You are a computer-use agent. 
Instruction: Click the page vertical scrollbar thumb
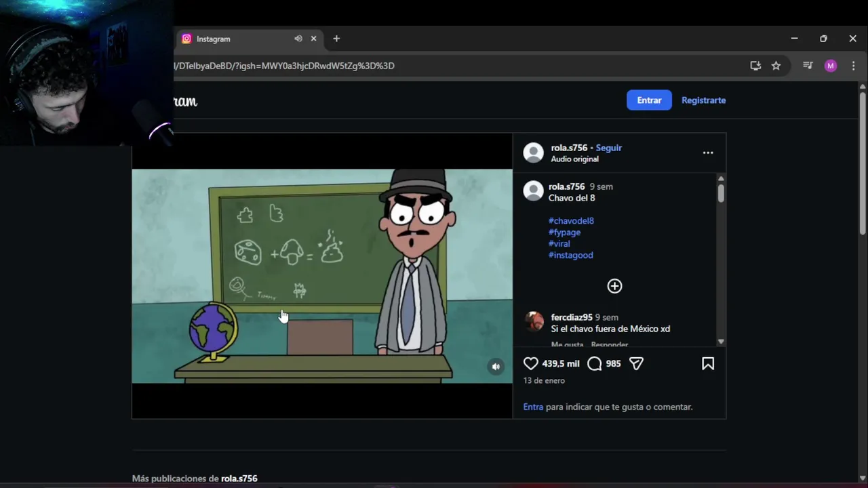pos(863,164)
